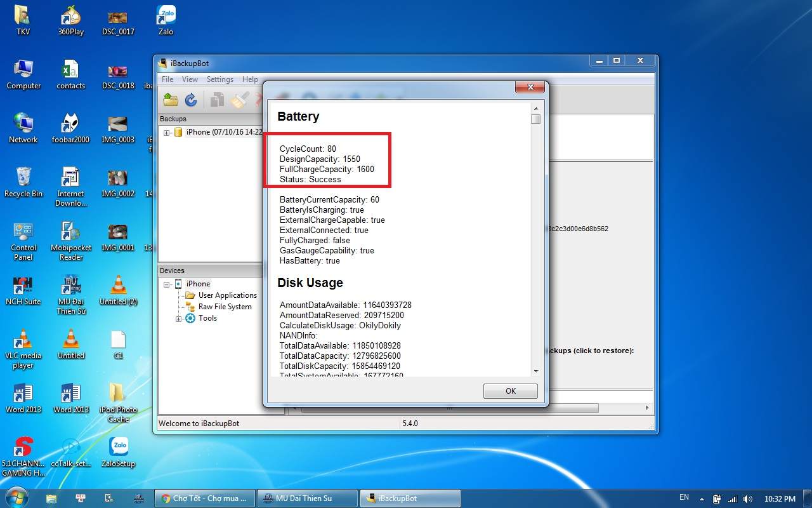
Task: Open the NCH Suite shortcut
Action: coord(23,291)
